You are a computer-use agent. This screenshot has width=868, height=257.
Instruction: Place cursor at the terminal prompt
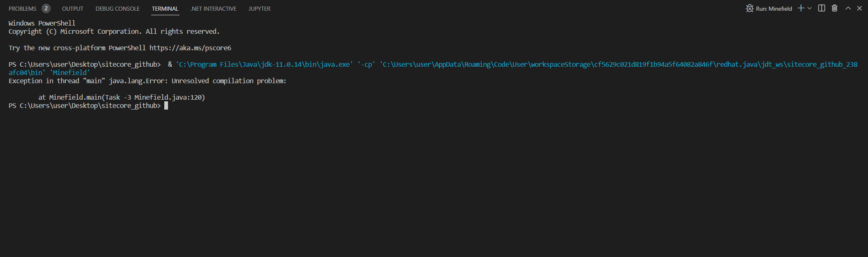pos(166,105)
